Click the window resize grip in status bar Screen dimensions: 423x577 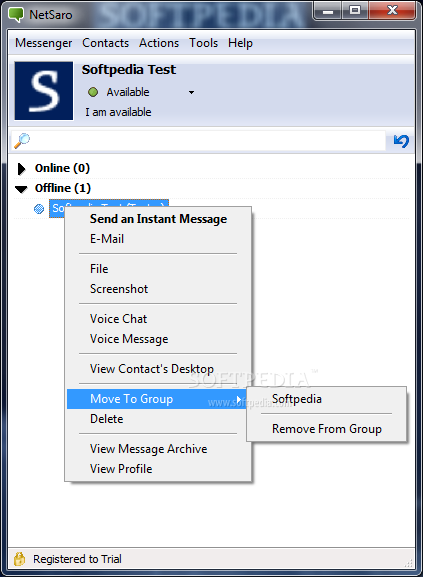(409, 562)
